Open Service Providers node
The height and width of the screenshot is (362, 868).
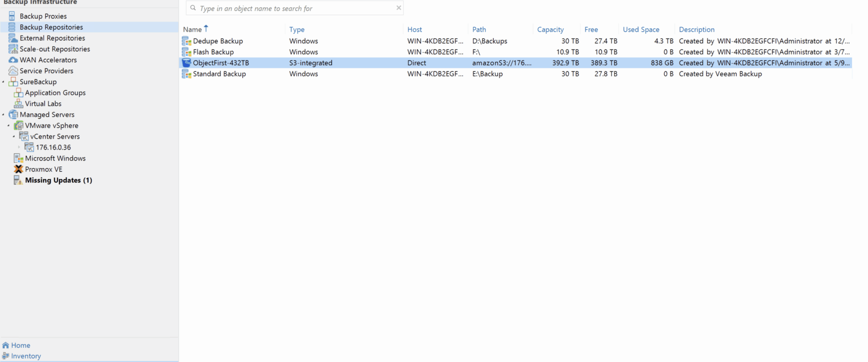pos(47,71)
